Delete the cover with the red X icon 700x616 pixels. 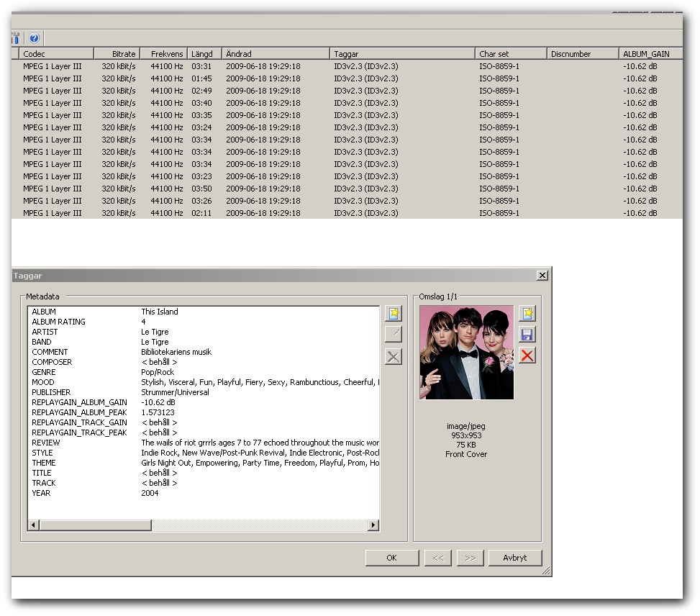pyautogui.click(x=527, y=355)
